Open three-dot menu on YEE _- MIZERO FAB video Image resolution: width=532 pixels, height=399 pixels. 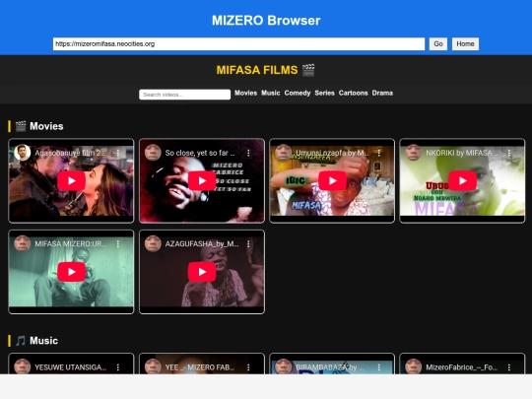click(248, 367)
